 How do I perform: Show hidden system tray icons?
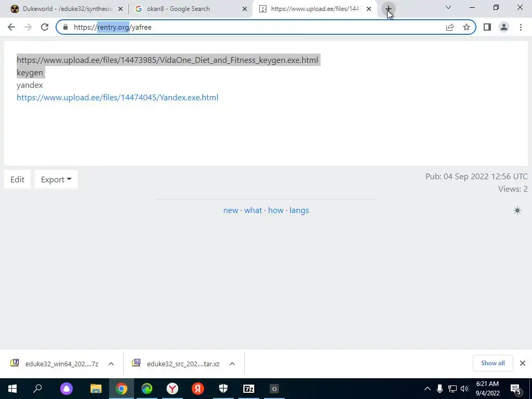coord(428,389)
